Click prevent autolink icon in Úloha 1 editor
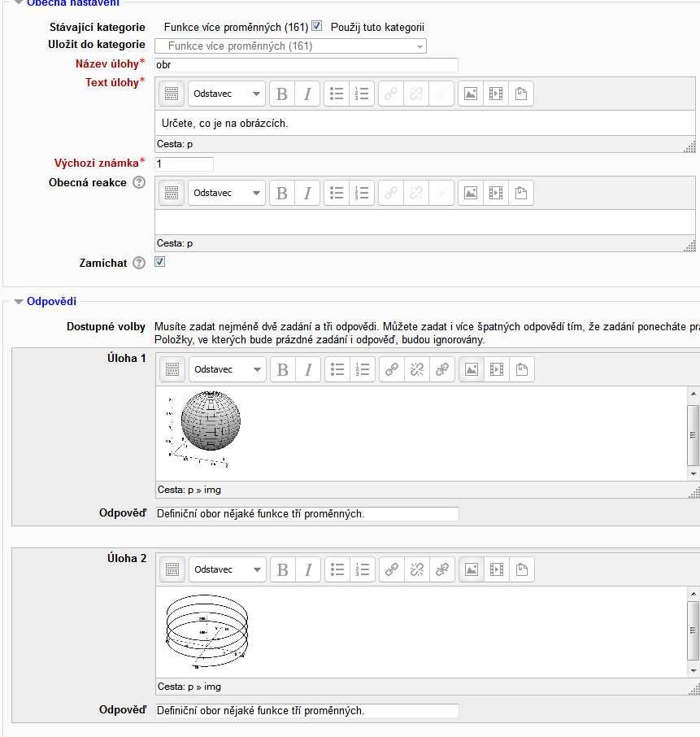The height and width of the screenshot is (737, 700). [442, 369]
